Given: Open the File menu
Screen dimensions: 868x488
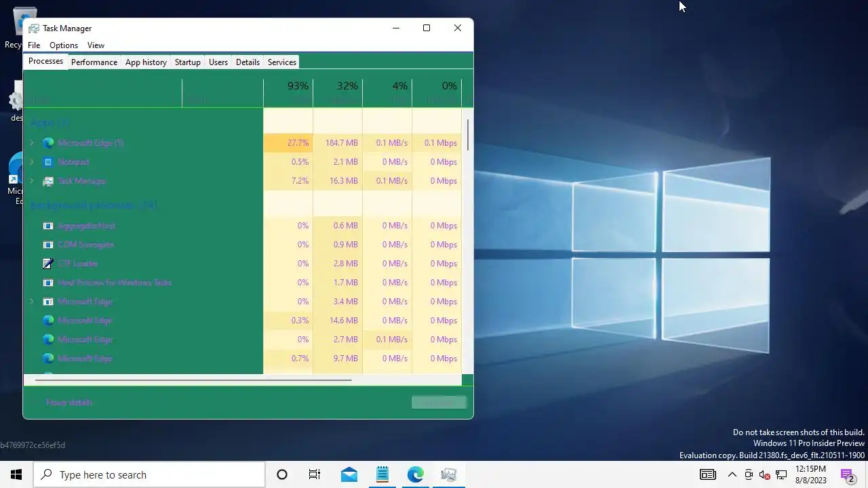Looking at the screenshot, I should click(x=34, y=45).
